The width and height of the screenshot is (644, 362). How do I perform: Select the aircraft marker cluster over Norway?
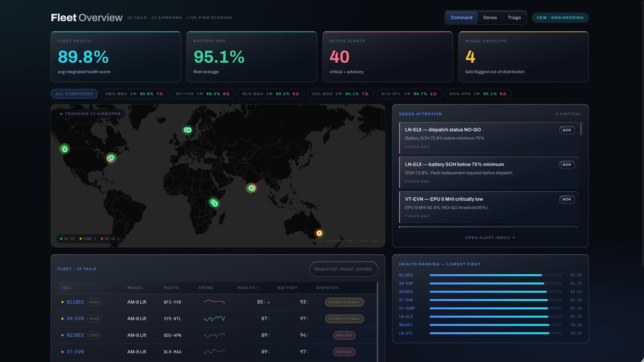point(187,130)
